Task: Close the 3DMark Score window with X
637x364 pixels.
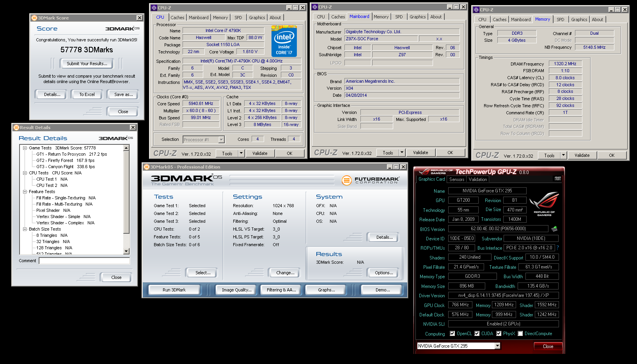Action: tap(139, 18)
